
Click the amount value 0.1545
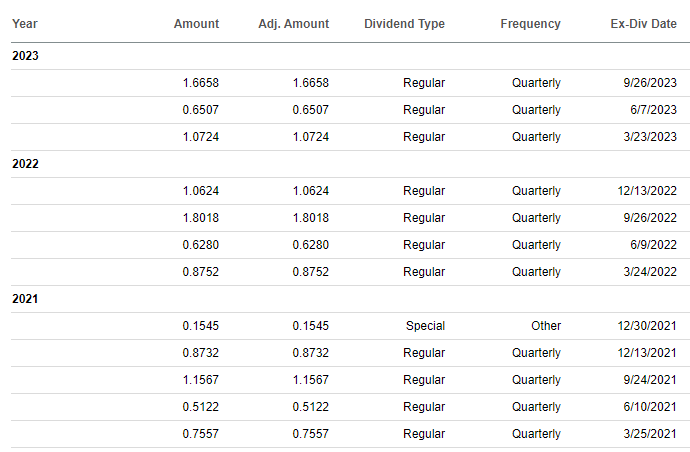201,326
